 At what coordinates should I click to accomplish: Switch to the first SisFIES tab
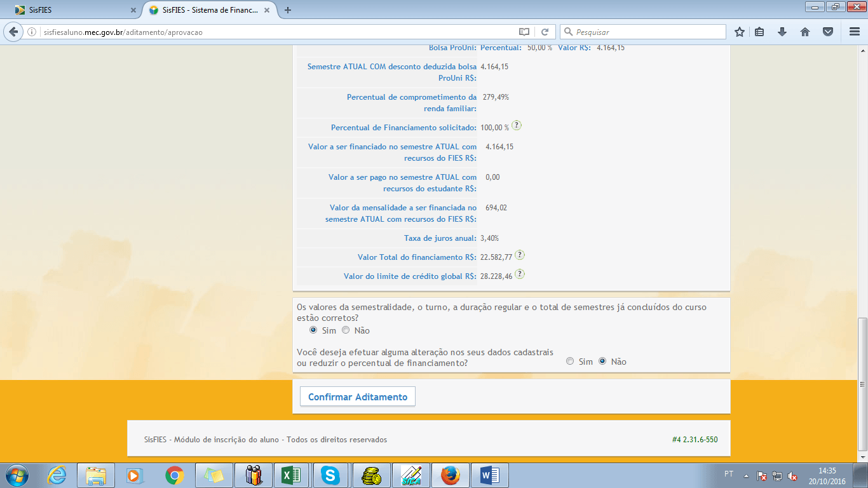click(x=70, y=10)
